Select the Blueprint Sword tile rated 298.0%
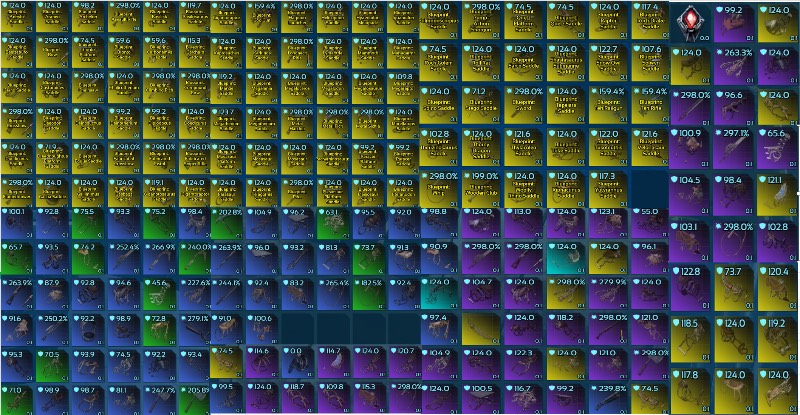Screen dimensions: 800x415 click(x=523, y=105)
